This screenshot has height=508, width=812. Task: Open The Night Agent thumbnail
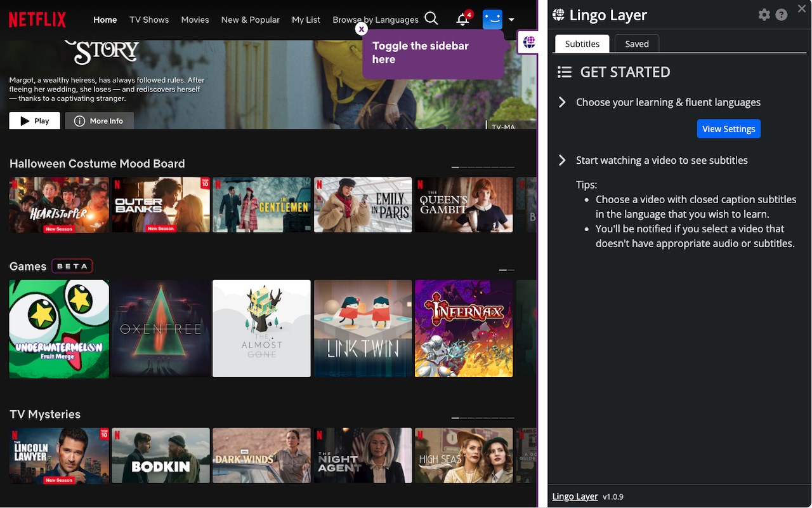(363, 455)
